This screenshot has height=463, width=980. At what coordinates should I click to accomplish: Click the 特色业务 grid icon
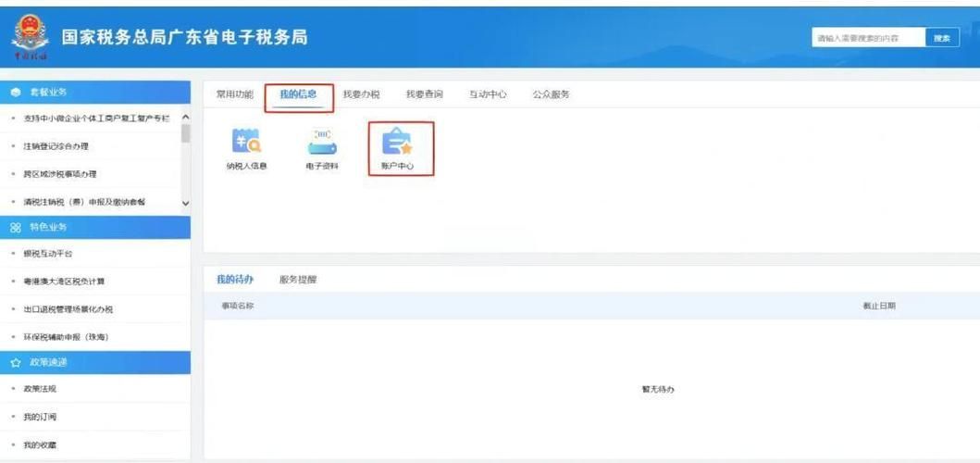pyautogui.click(x=16, y=227)
